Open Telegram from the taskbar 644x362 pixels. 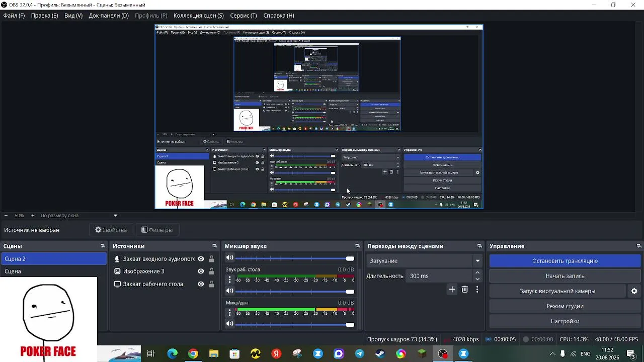click(x=359, y=354)
